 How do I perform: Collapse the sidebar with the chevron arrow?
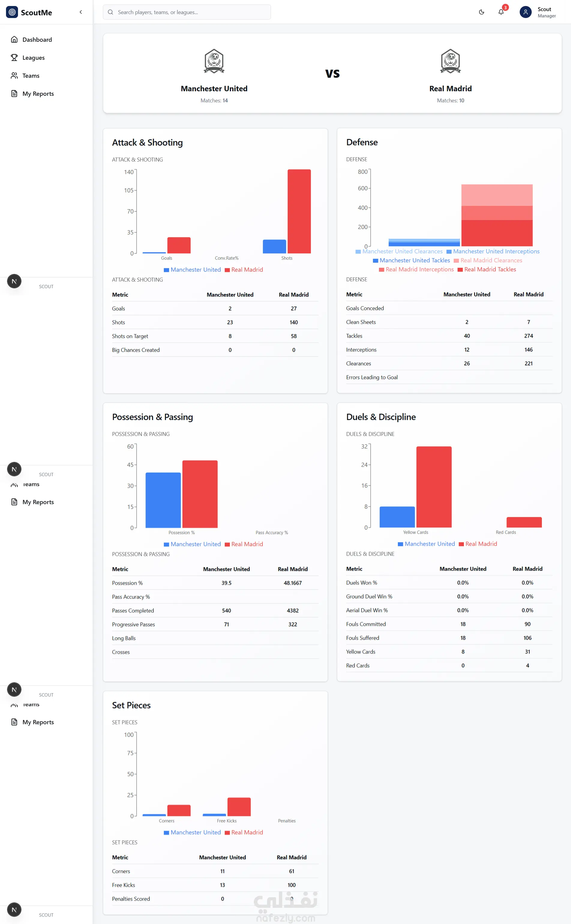tap(81, 12)
